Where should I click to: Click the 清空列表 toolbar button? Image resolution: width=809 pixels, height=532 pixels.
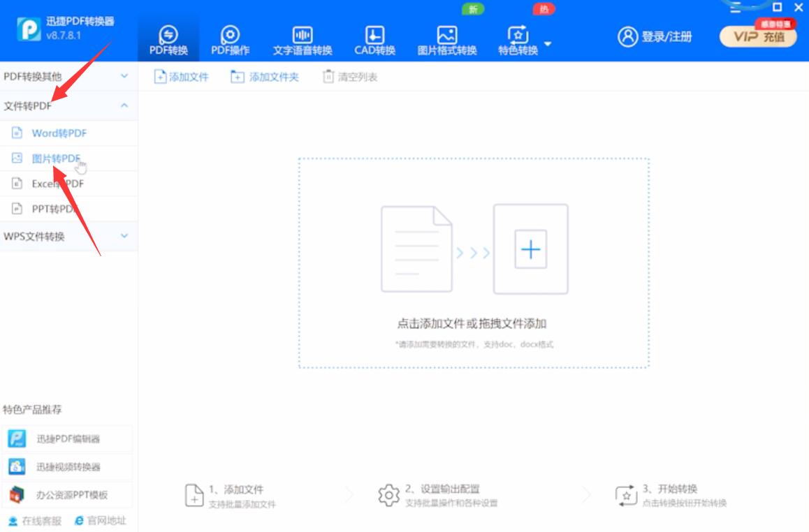click(x=350, y=77)
